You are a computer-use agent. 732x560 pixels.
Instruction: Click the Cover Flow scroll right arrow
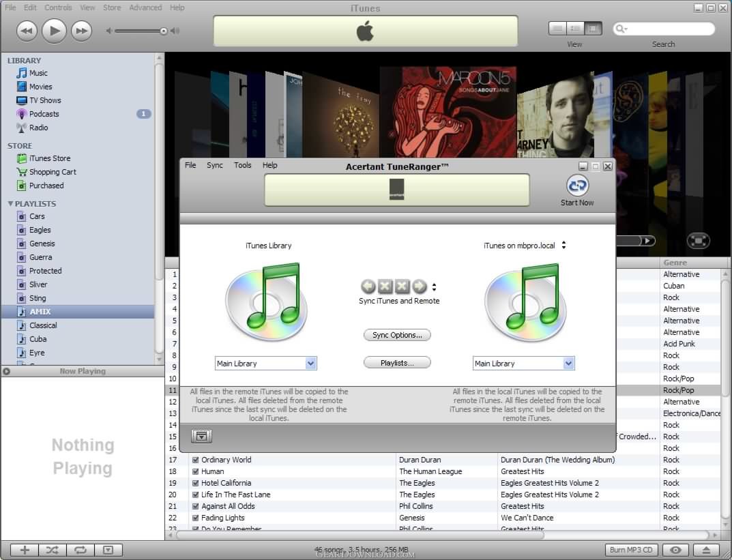[x=647, y=241]
